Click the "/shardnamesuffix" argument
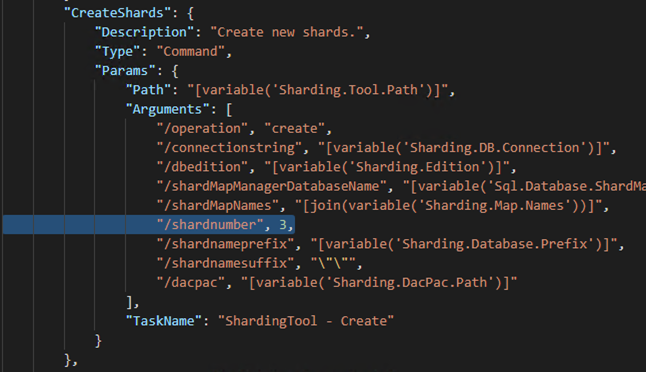This screenshot has height=372, width=646. [225, 263]
